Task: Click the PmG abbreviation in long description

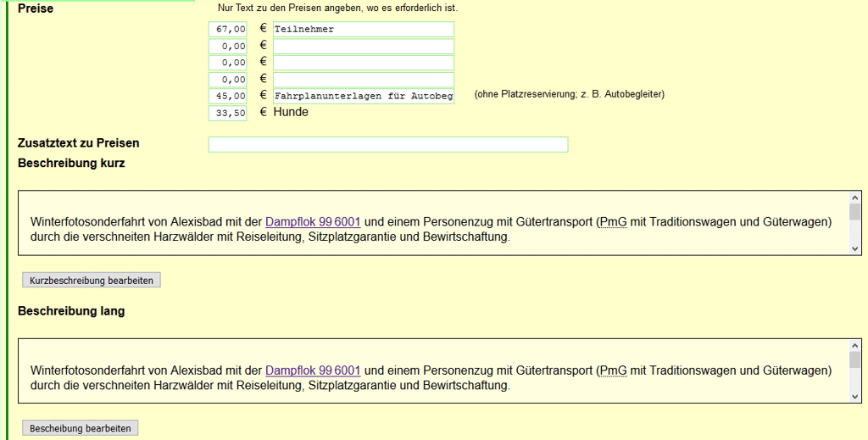Action: [613, 370]
